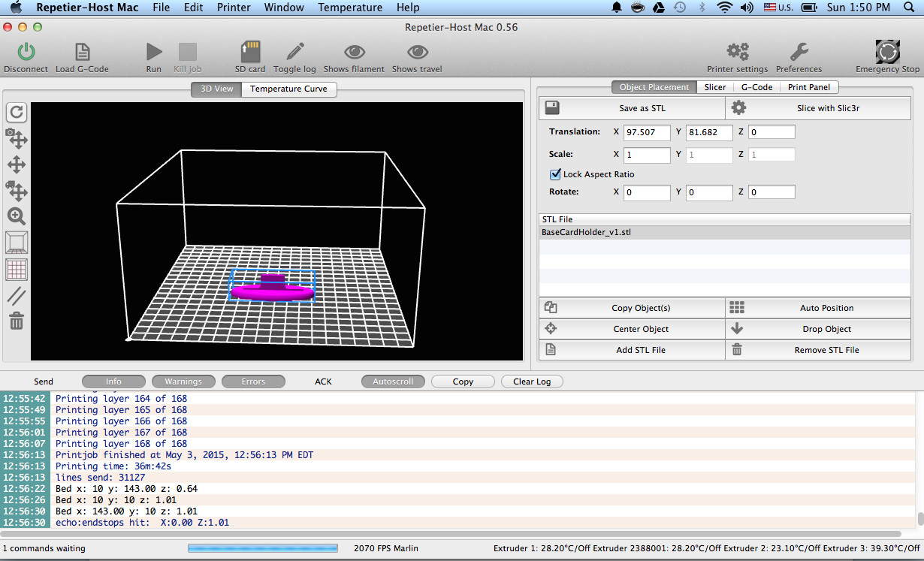This screenshot has height=561, width=924.
Task: Click the Auto Position grid icon
Action: coord(737,308)
